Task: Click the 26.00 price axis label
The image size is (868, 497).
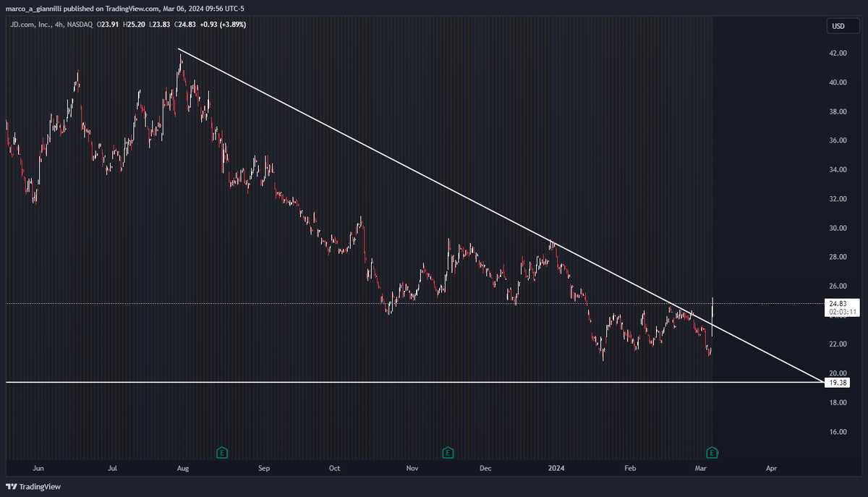Action: tap(838, 286)
